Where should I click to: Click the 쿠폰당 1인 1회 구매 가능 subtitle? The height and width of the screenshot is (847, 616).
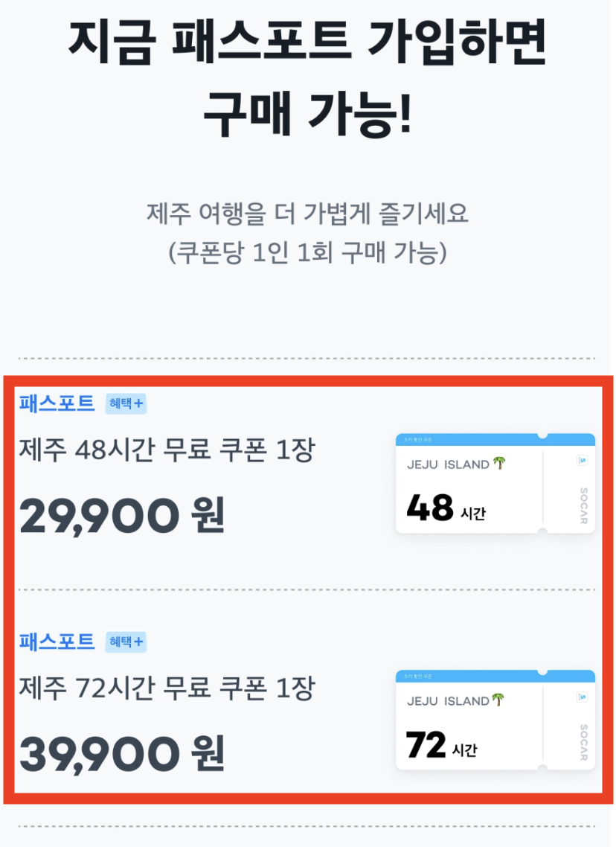pyautogui.click(x=308, y=249)
